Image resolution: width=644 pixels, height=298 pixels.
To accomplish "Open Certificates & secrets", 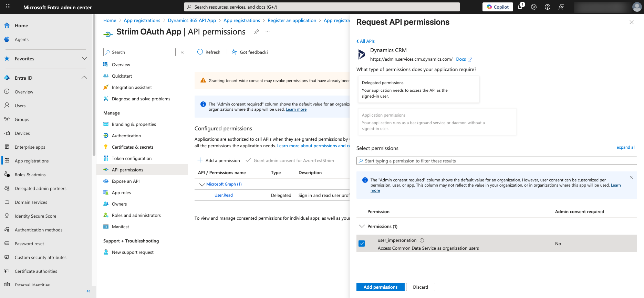I will pyautogui.click(x=133, y=147).
